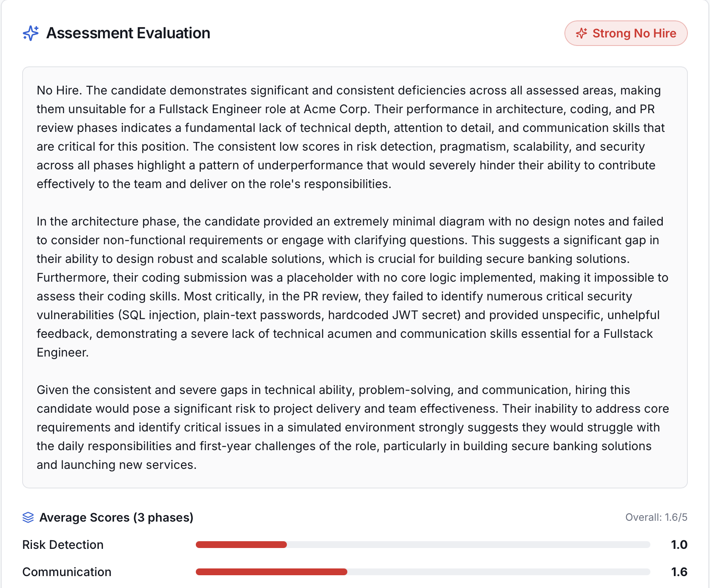Click the layers icon next to Average Scores
This screenshot has height=588, width=710.
[28, 517]
